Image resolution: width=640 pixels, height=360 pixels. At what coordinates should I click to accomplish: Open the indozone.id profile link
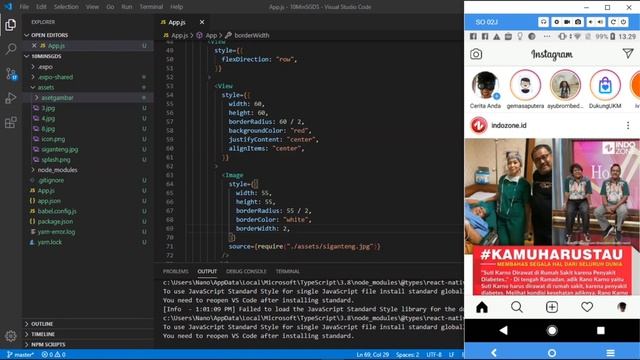click(509, 125)
